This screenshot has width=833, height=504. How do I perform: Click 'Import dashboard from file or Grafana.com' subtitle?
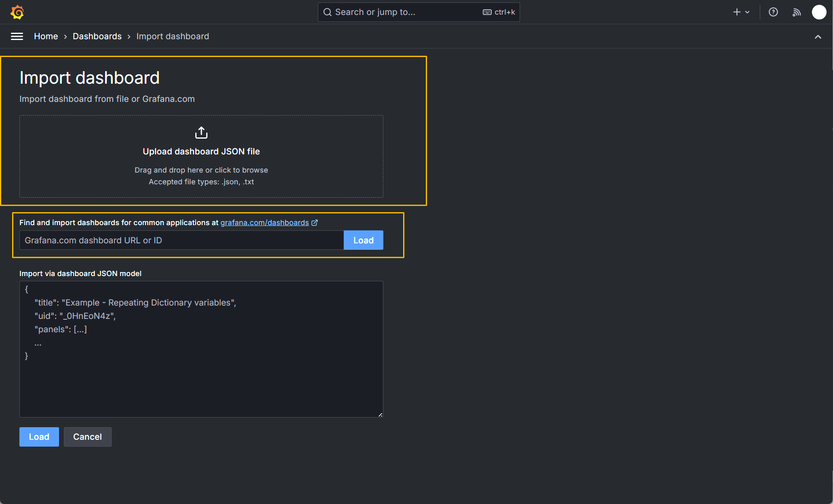point(107,99)
